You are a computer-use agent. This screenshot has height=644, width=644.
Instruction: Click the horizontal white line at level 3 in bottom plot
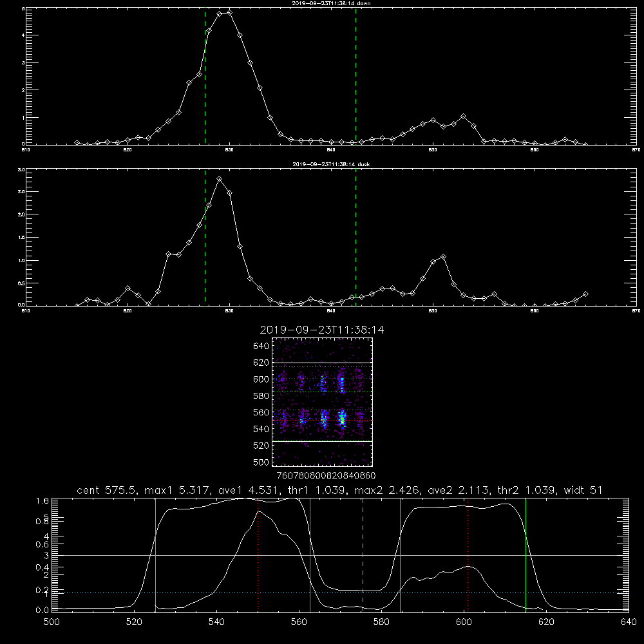click(340, 556)
